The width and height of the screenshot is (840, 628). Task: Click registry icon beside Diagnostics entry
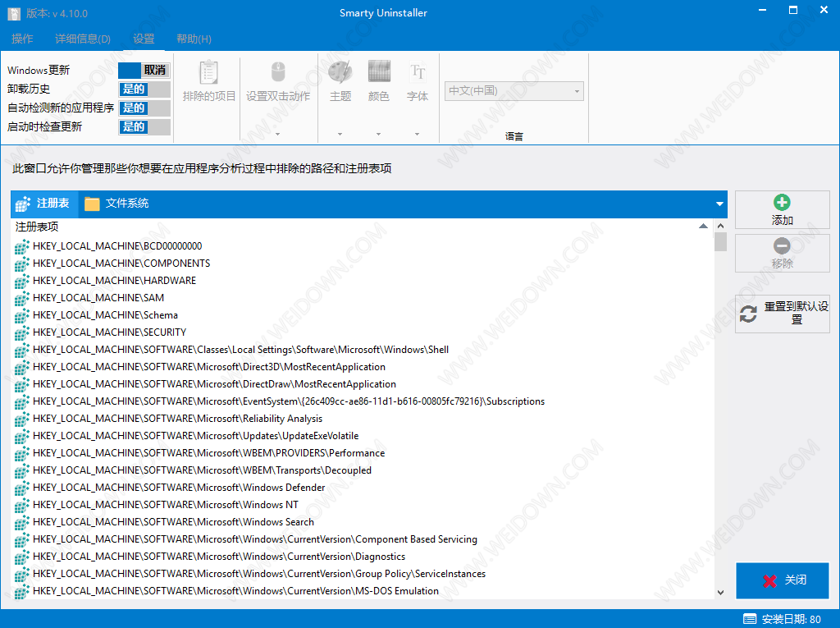click(x=22, y=557)
